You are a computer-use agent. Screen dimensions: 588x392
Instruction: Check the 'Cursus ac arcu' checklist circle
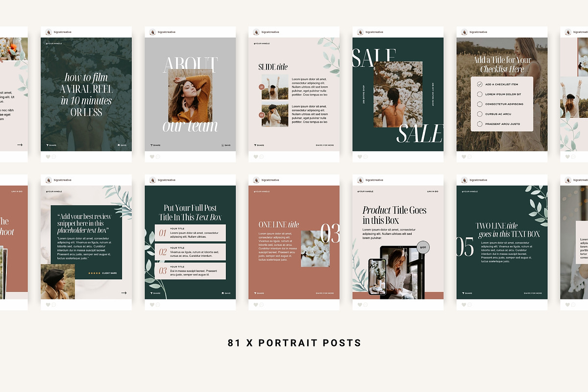point(479,114)
